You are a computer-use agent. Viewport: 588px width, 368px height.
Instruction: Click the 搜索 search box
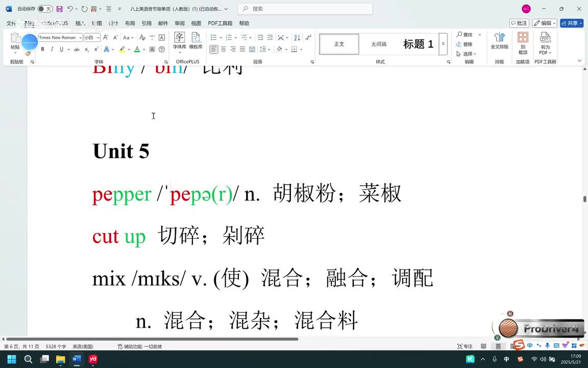click(x=305, y=9)
